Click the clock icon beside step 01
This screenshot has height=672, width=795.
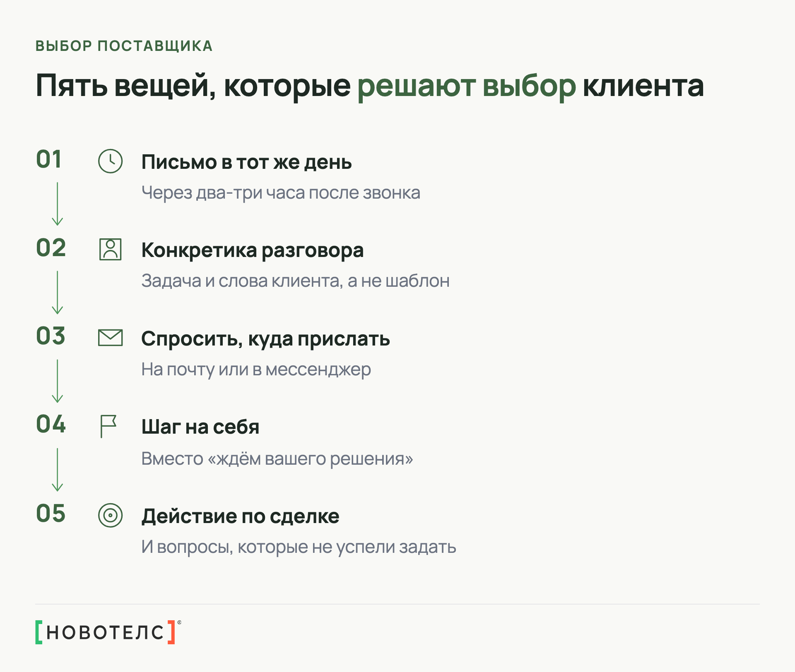110,161
